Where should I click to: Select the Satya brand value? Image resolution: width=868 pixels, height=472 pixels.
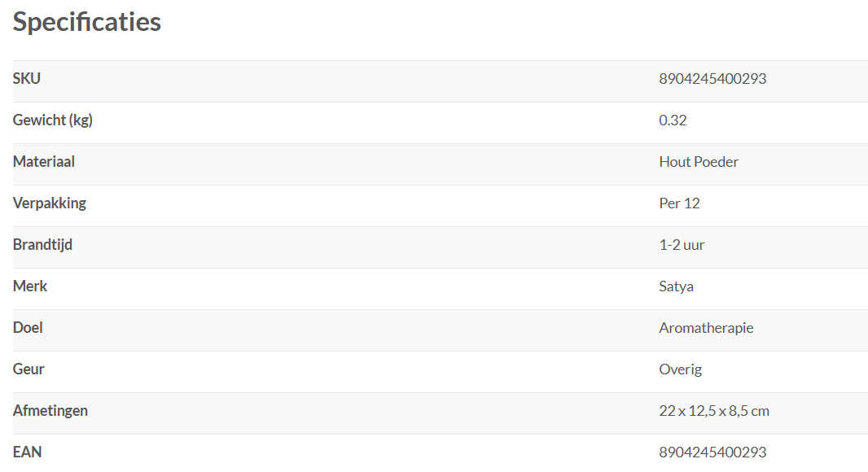coord(676,286)
